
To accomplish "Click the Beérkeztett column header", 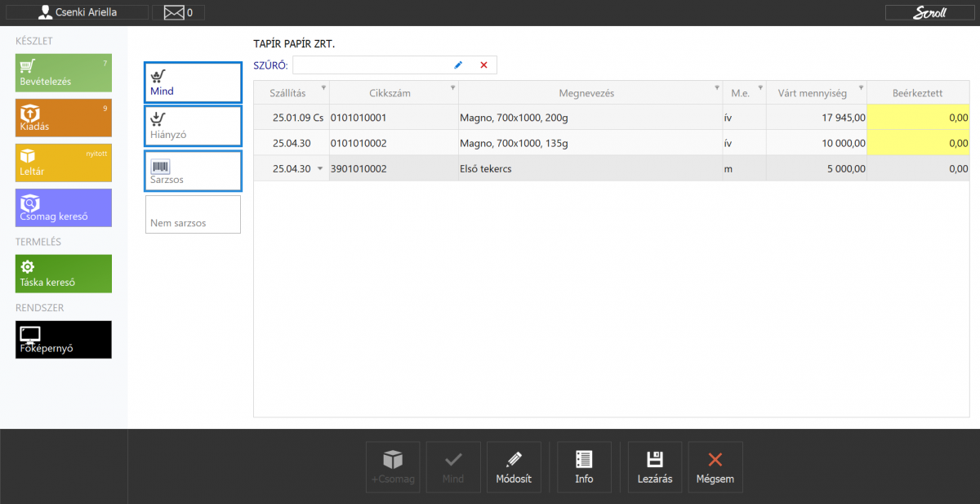I will [x=918, y=93].
